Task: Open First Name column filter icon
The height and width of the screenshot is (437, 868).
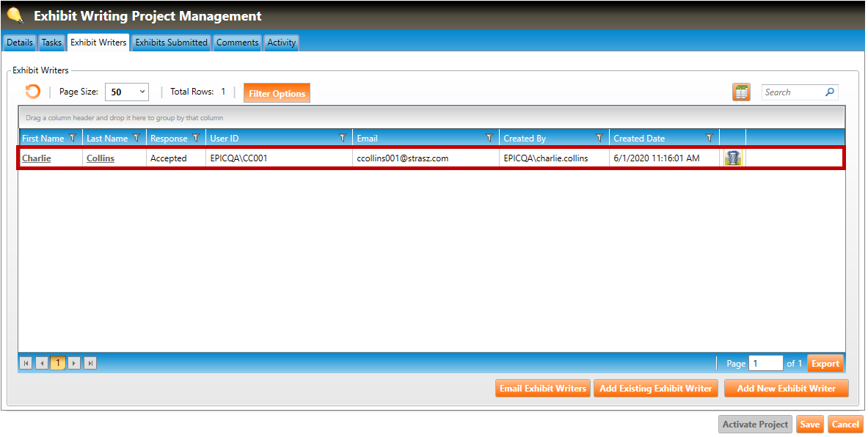Action: tap(73, 138)
